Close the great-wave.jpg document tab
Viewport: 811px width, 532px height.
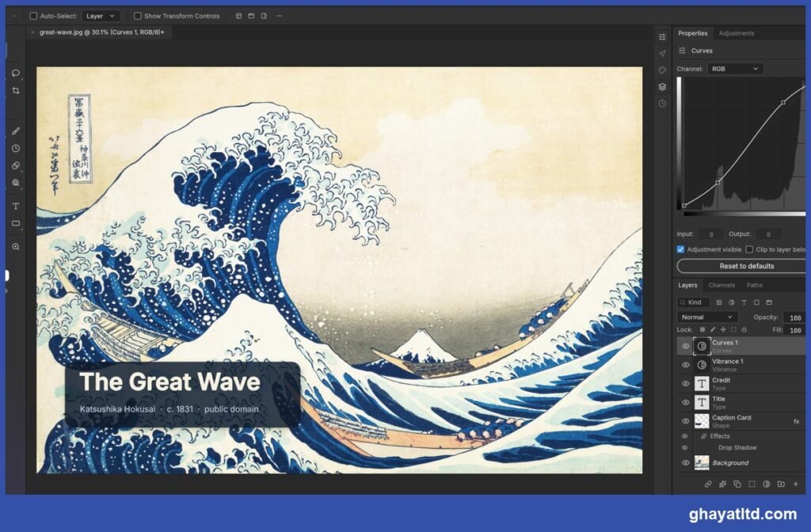point(33,32)
